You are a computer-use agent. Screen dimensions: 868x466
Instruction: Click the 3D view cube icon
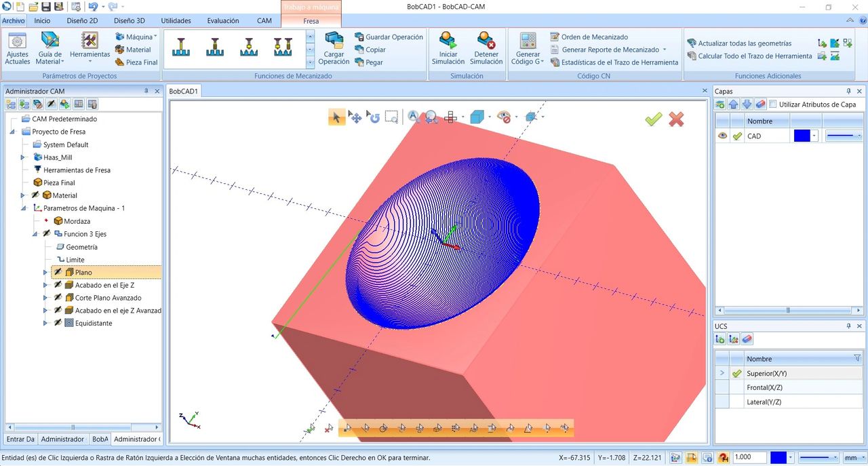(x=477, y=117)
